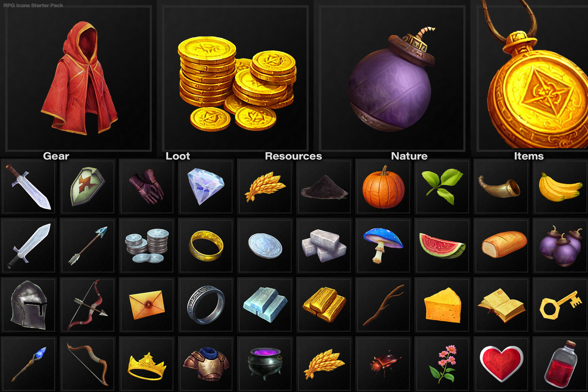Select the Nature category label
The image size is (588, 392).
409,156
